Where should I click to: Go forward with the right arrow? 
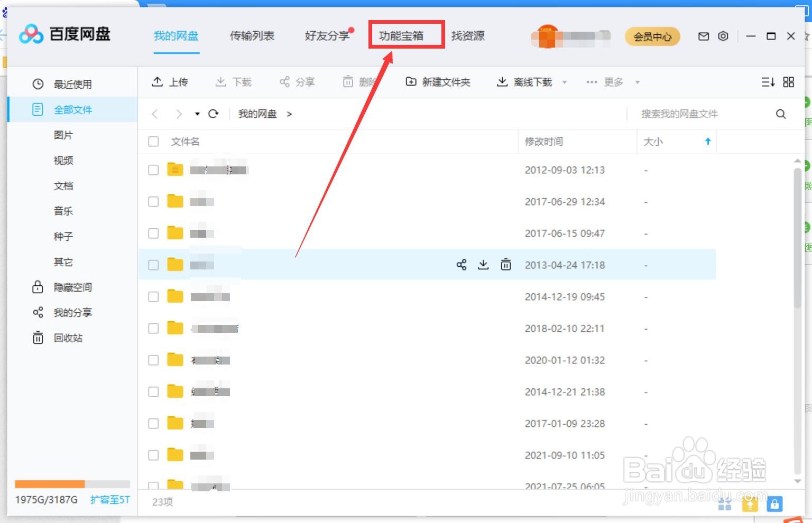(179, 114)
